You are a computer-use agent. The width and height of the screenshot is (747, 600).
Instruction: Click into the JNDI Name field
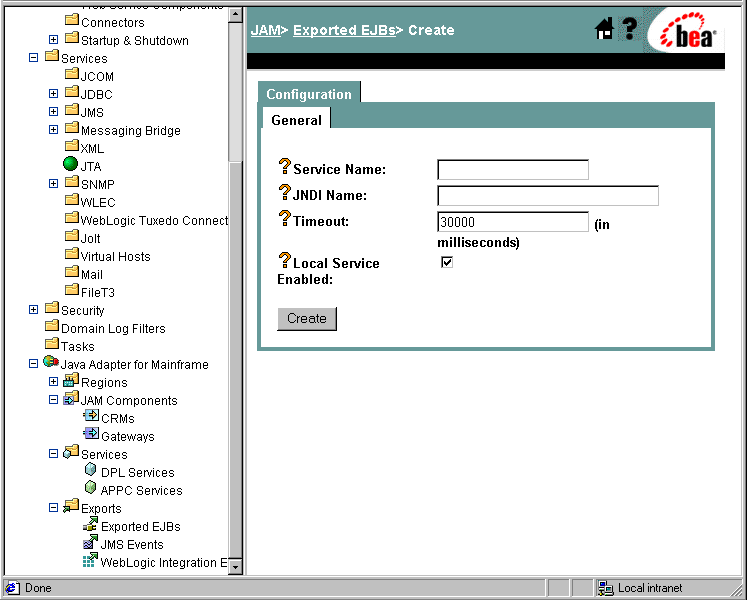click(548, 196)
